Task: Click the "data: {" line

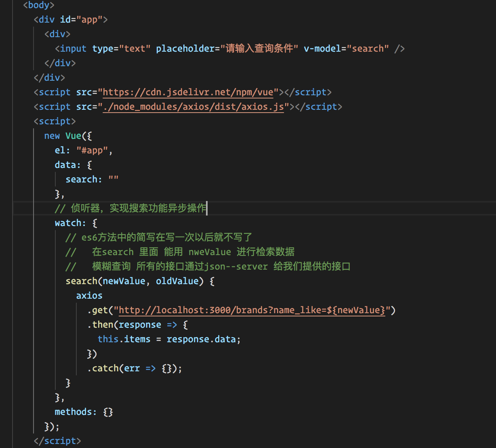Action: coord(74,165)
